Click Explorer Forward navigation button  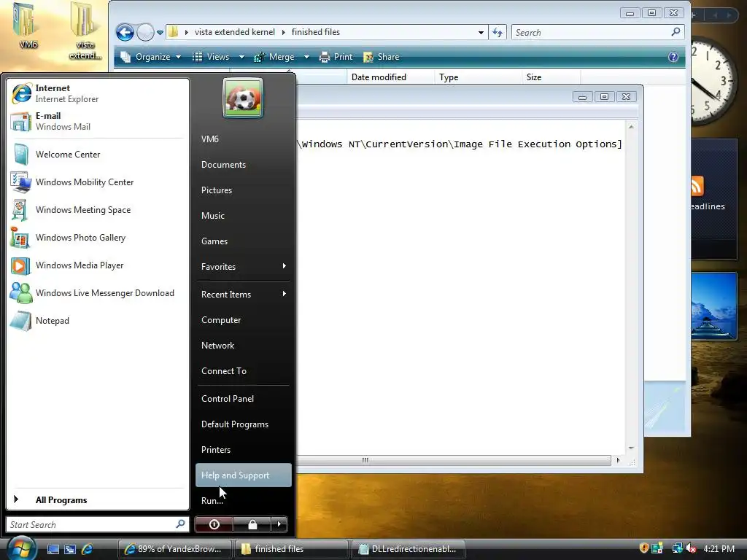click(145, 32)
